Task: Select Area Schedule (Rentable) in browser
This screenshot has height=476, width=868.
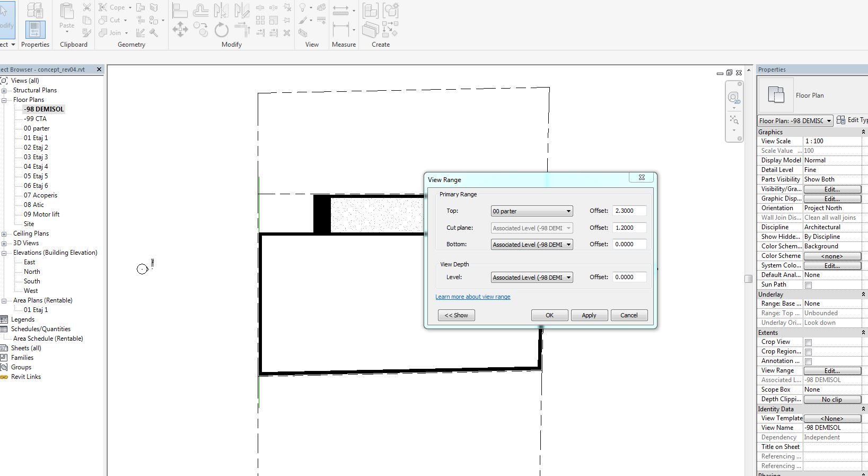Action: pyautogui.click(x=48, y=339)
